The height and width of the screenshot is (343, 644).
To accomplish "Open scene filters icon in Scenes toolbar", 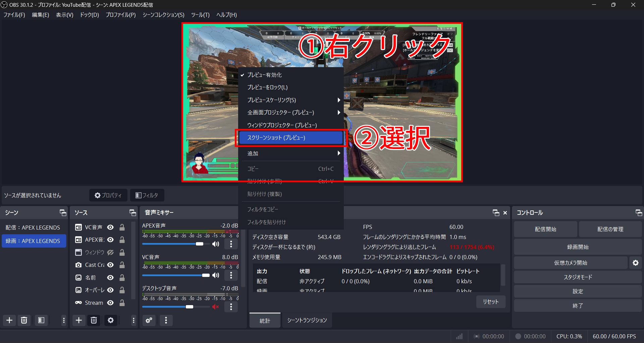I will 41,320.
